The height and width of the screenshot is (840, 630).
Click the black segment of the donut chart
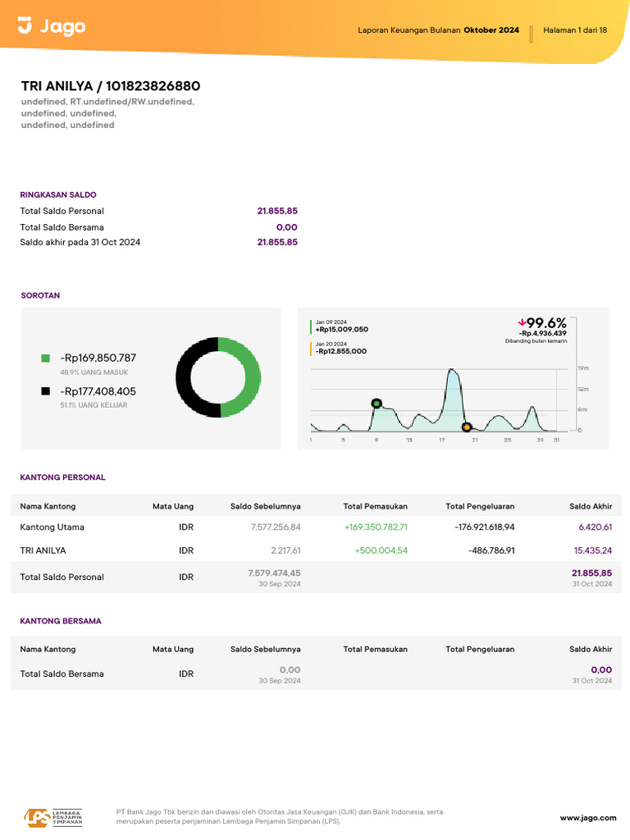point(189,377)
